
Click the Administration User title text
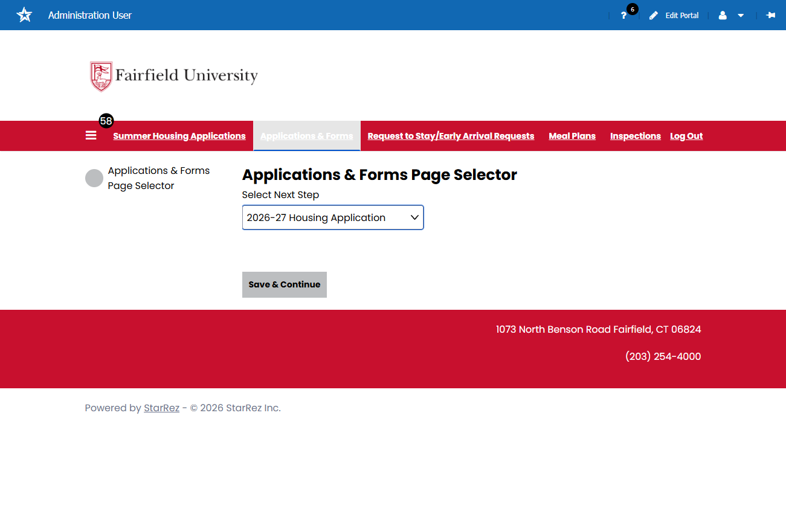coord(90,15)
